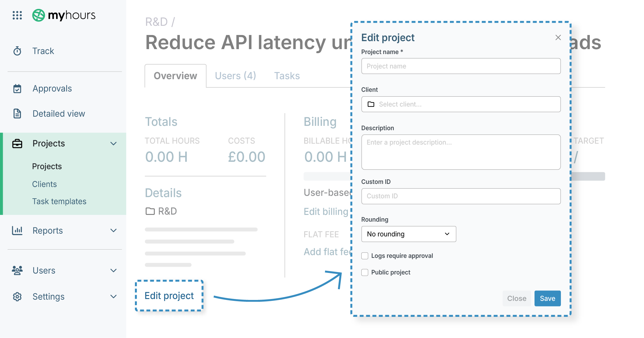644x338 pixels.
Task: Click the Save button
Action: coord(547,298)
